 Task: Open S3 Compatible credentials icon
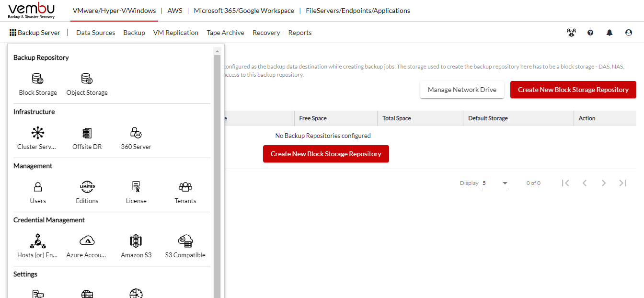[x=185, y=241]
